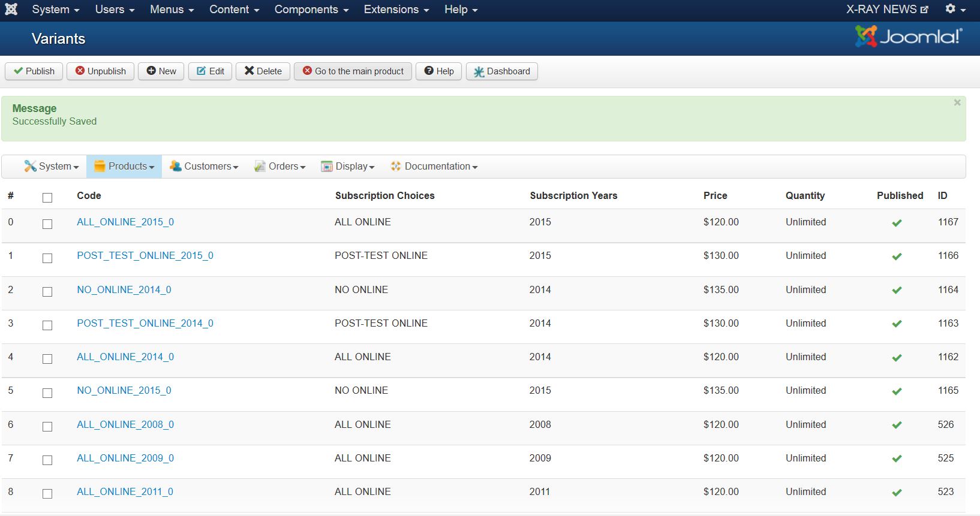Image resolution: width=980 pixels, height=516 pixels.
Task: Open variant POST_TEST_ONLINE_2014_0
Action: 145,324
